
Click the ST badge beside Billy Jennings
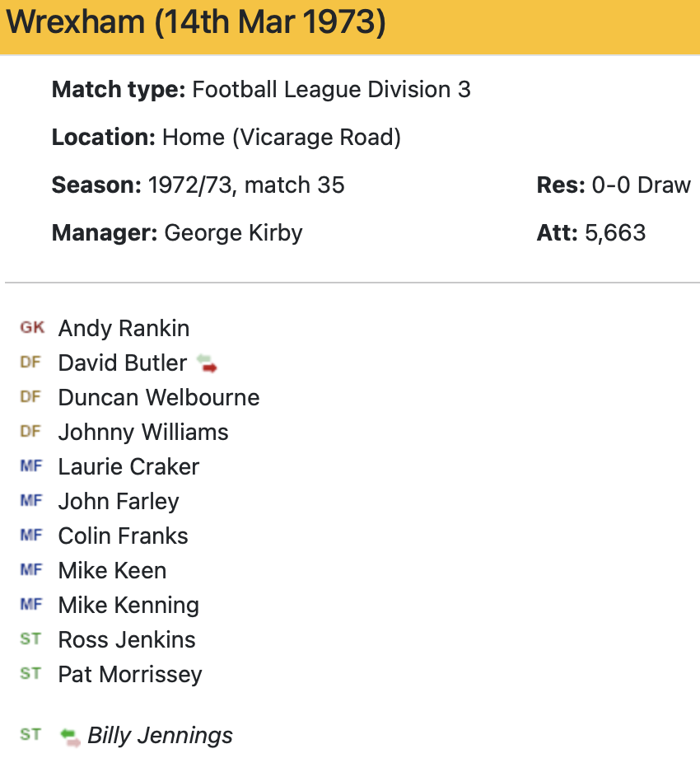click(30, 735)
